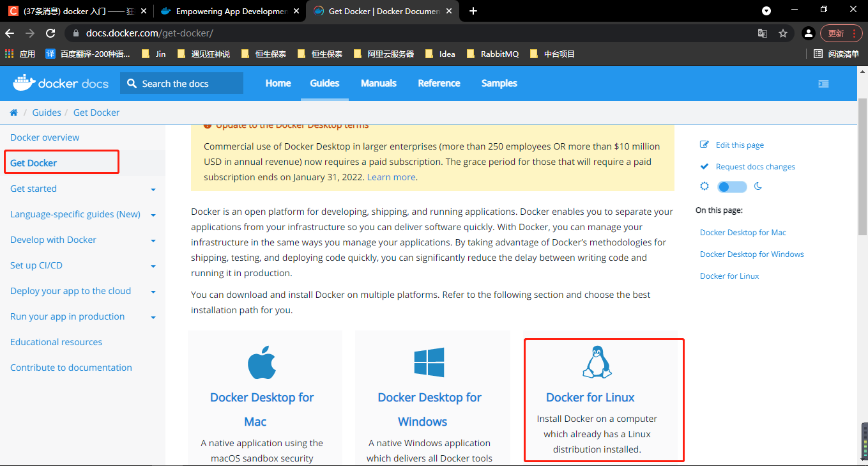Screen dimensions: 868x466
Task: Click the docs.docker.com address bar
Action: click(409, 33)
